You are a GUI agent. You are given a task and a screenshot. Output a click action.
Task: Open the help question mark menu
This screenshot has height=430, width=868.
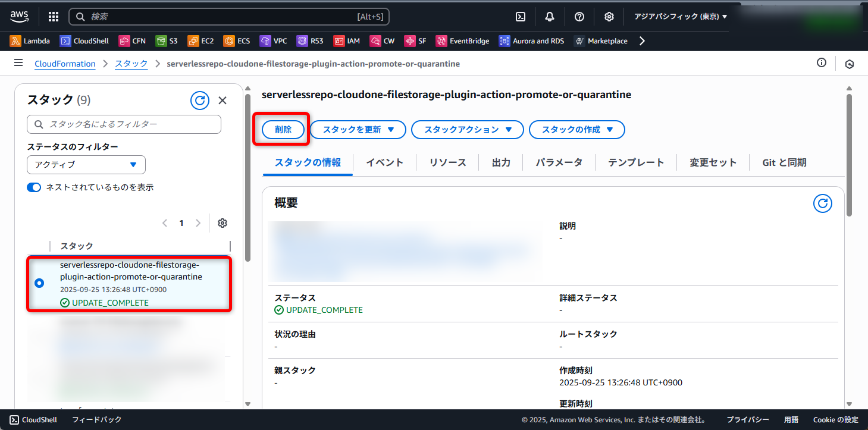(x=579, y=17)
